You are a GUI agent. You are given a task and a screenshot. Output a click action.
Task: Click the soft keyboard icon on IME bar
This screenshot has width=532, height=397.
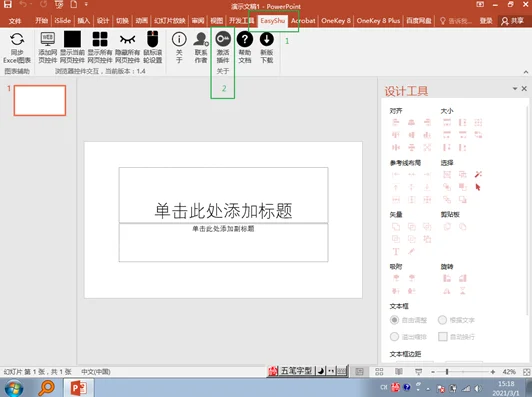click(342, 371)
